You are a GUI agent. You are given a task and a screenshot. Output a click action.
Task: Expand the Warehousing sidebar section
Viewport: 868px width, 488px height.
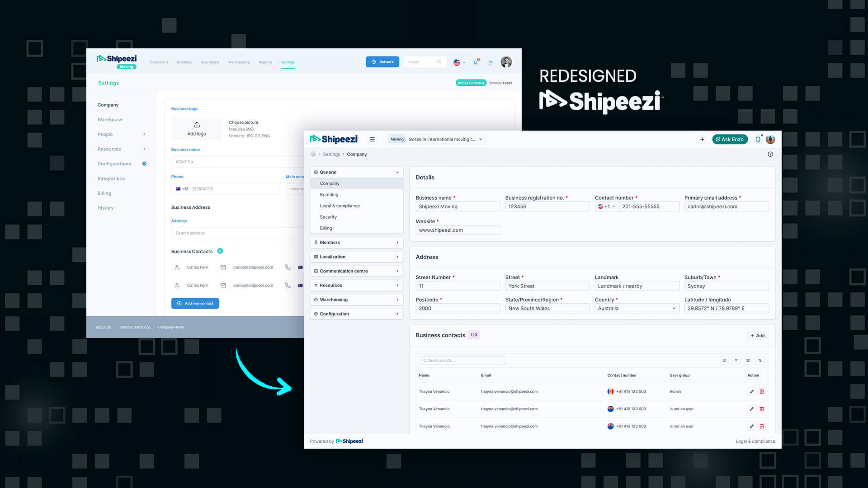tap(356, 300)
